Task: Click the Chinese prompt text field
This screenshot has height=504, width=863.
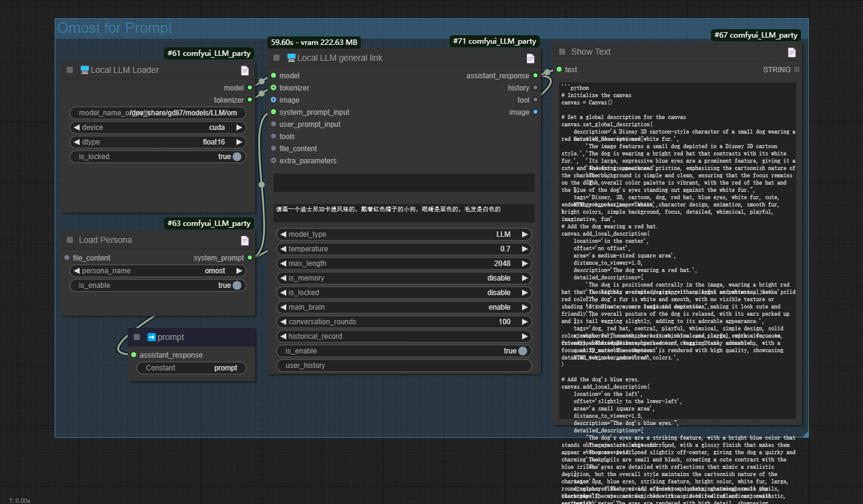Action: 405,213
